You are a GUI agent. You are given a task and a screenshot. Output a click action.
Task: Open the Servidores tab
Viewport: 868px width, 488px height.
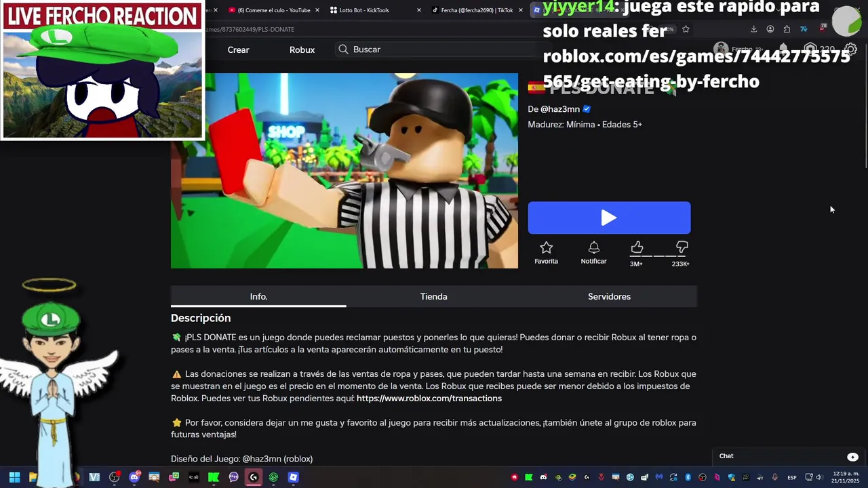click(609, 296)
